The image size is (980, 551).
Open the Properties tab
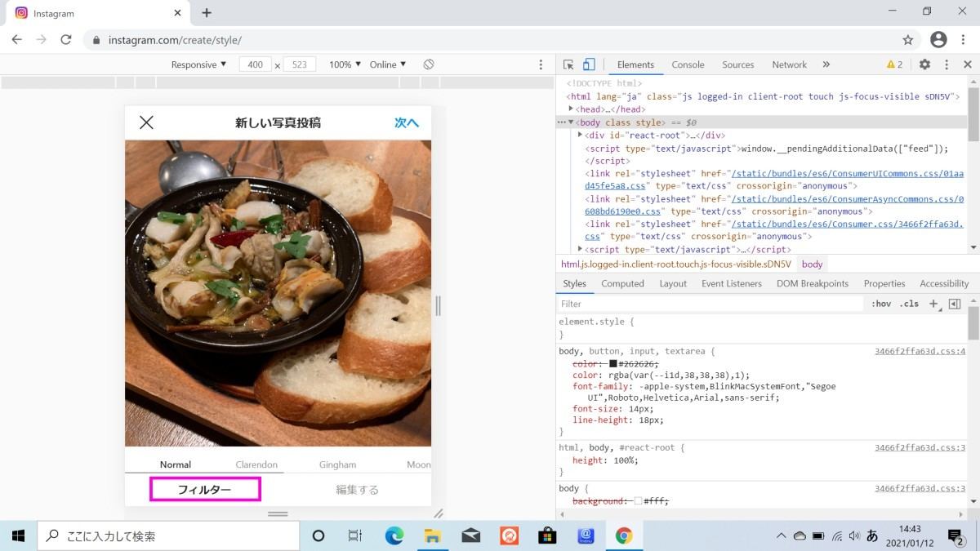coord(884,283)
